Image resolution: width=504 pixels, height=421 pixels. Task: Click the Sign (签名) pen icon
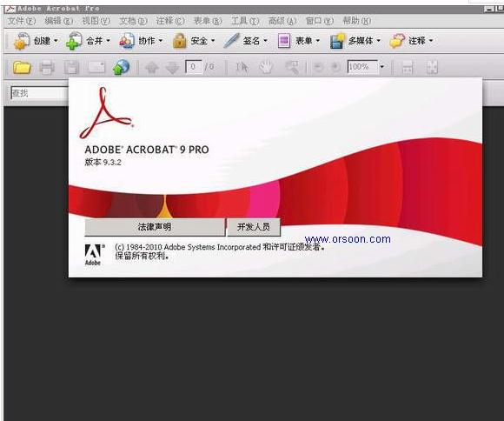231,41
